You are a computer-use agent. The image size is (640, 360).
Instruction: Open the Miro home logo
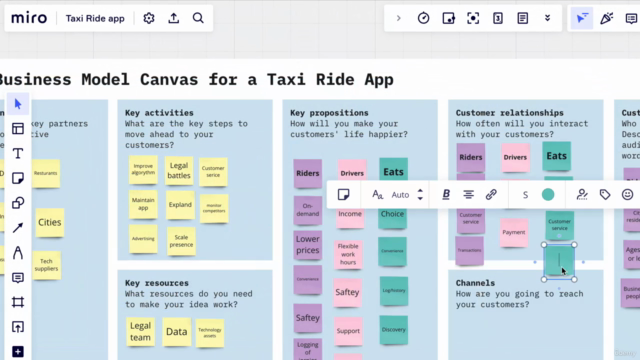tap(29, 18)
